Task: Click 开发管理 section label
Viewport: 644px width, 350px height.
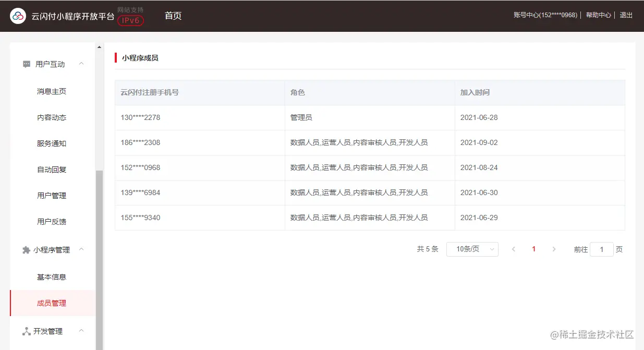Action: coord(48,331)
